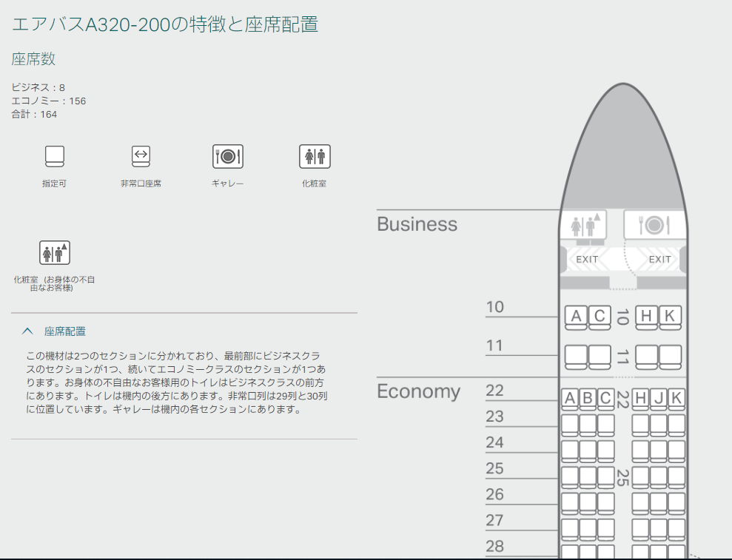Select Economy seat 25H
Image resolution: width=732 pixels, height=560 pixels.
click(640, 477)
